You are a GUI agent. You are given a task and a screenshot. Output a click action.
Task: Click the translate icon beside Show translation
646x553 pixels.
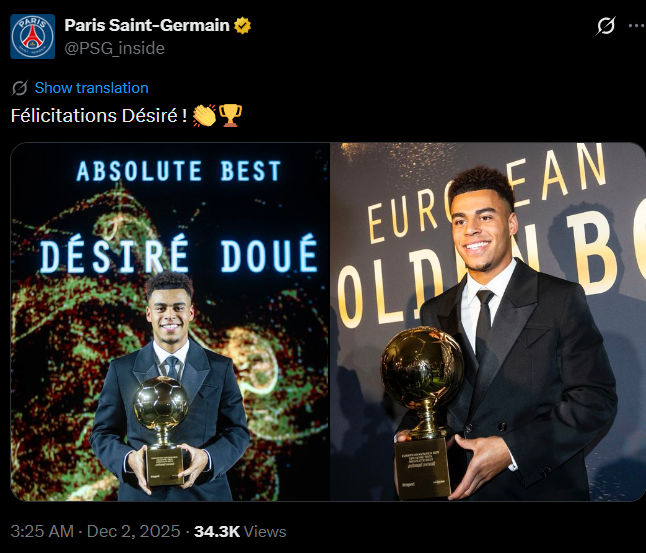coord(20,88)
